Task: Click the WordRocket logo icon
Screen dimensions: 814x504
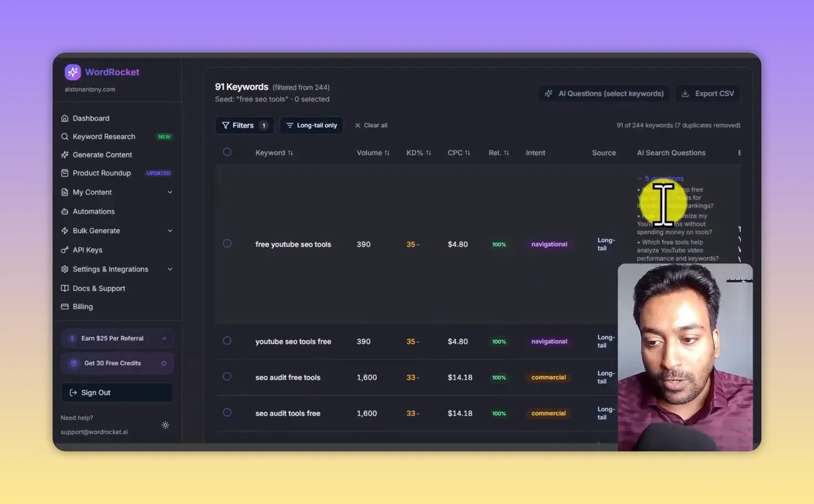Action: point(73,72)
